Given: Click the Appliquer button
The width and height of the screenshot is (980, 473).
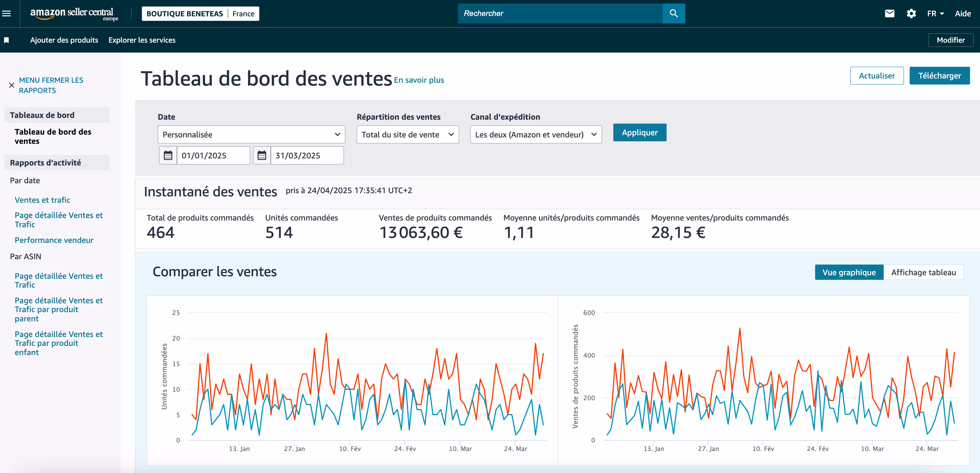Looking at the screenshot, I should point(640,133).
